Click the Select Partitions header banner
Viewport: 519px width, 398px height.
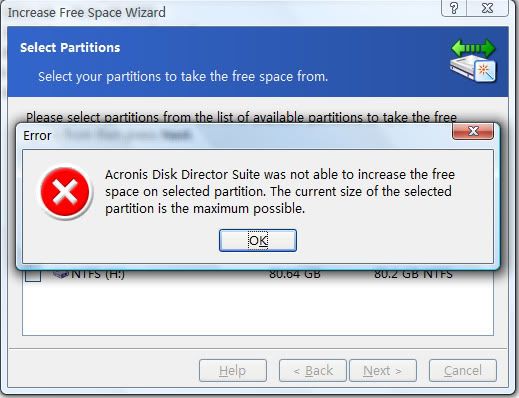[x=258, y=62]
